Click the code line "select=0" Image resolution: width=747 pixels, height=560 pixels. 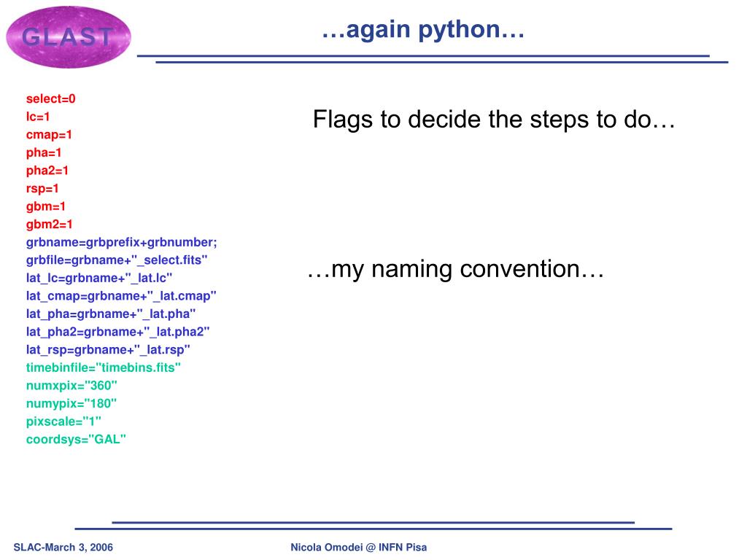click(x=50, y=98)
